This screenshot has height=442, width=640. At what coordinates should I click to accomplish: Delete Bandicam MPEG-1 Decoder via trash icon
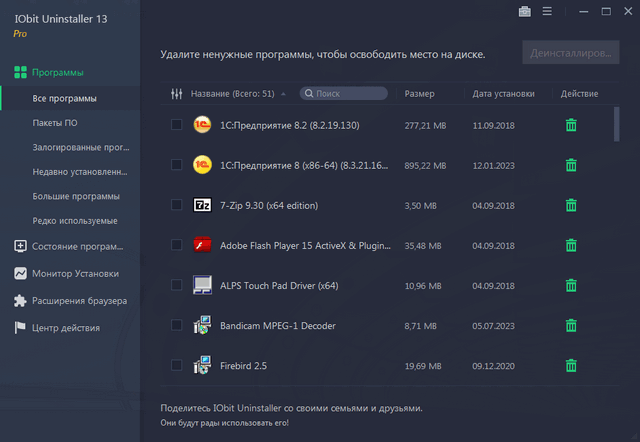click(x=571, y=326)
